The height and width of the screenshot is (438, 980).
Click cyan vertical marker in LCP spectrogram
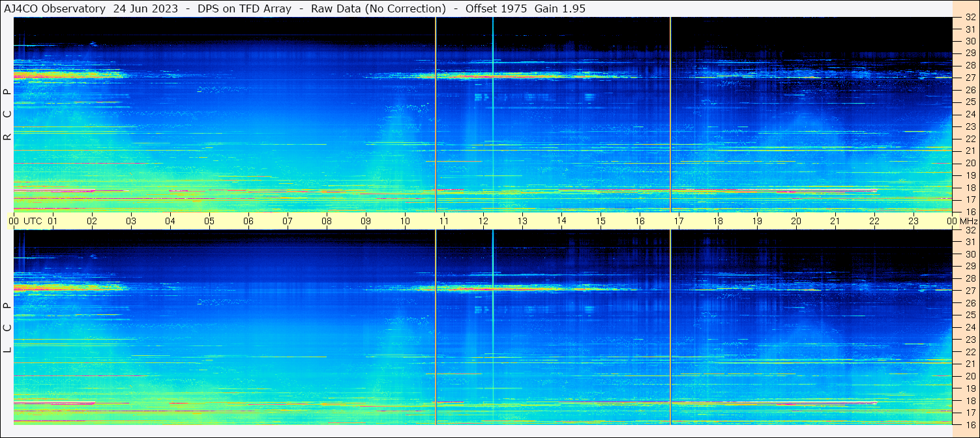pos(493,327)
